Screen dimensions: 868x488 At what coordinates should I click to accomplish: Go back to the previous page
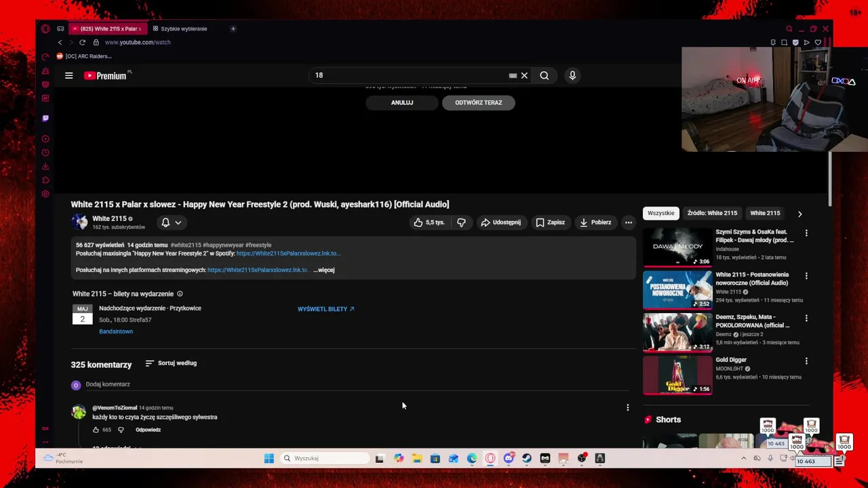click(60, 42)
